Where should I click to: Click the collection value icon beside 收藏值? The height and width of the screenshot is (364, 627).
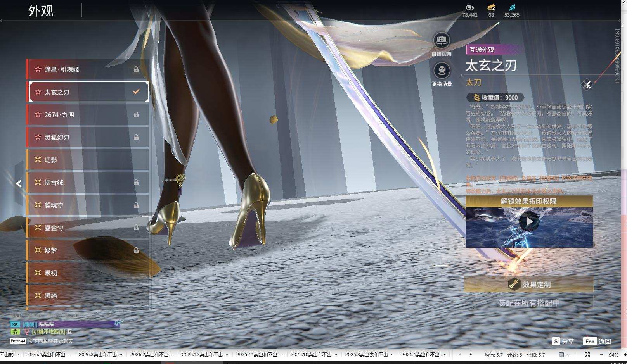tap(476, 98)
